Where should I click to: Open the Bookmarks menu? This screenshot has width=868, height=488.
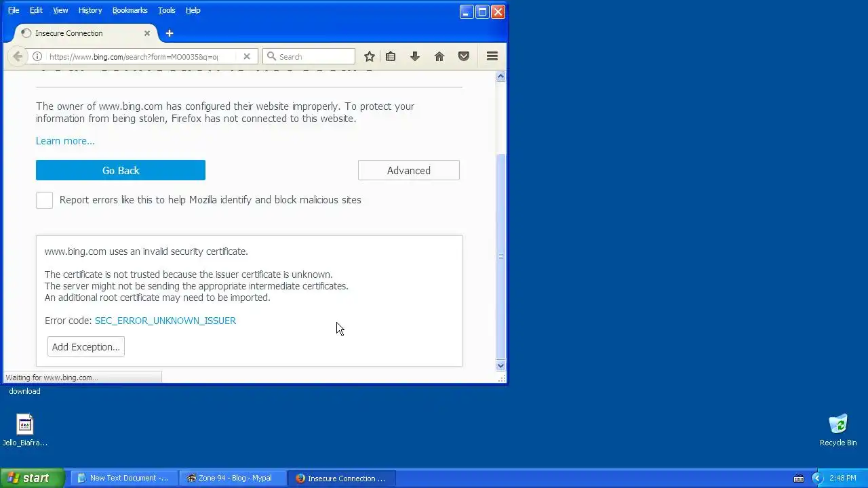point(130,10)
